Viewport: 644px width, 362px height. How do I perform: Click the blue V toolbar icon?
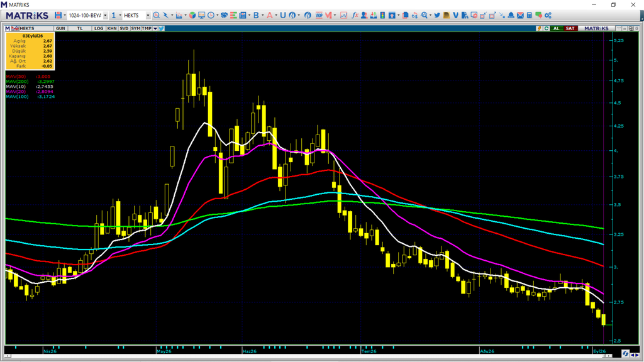pyautogui.click(x=455, y=15)
